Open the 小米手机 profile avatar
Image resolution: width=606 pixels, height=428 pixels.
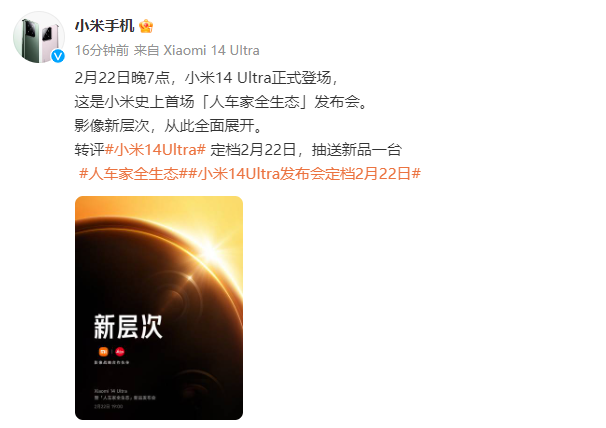tap(39, 37)
